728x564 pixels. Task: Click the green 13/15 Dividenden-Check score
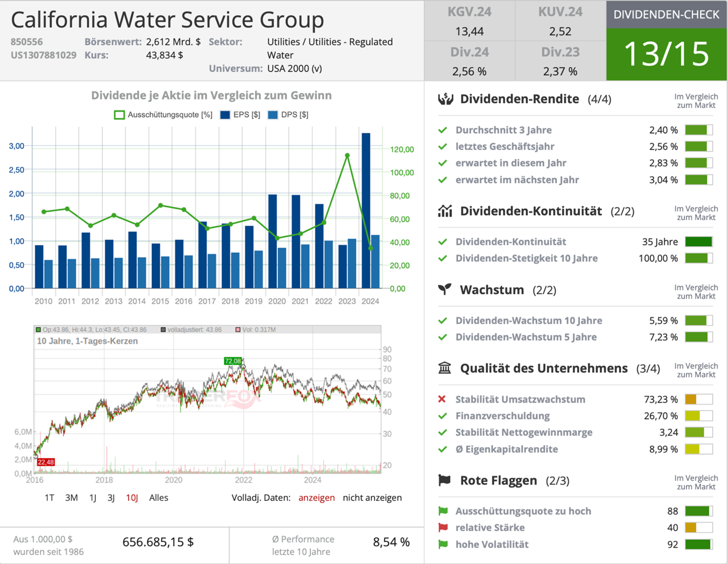pos(666,54)
